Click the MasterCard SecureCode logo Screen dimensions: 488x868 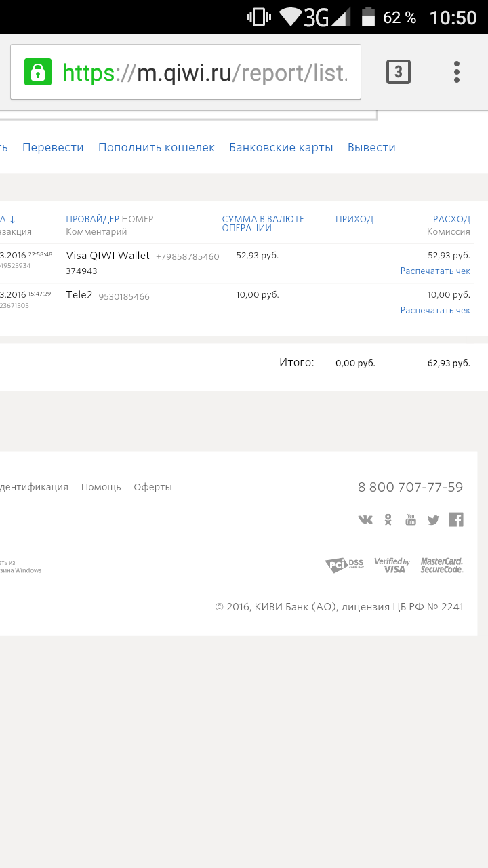click(x=442, y=565)
